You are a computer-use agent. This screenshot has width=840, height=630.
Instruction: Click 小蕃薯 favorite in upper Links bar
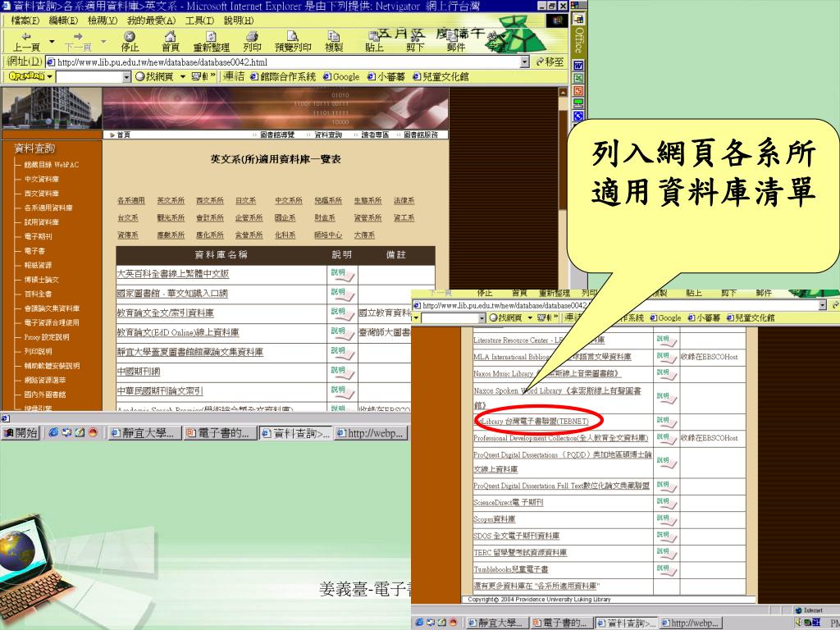click(386, 76)
